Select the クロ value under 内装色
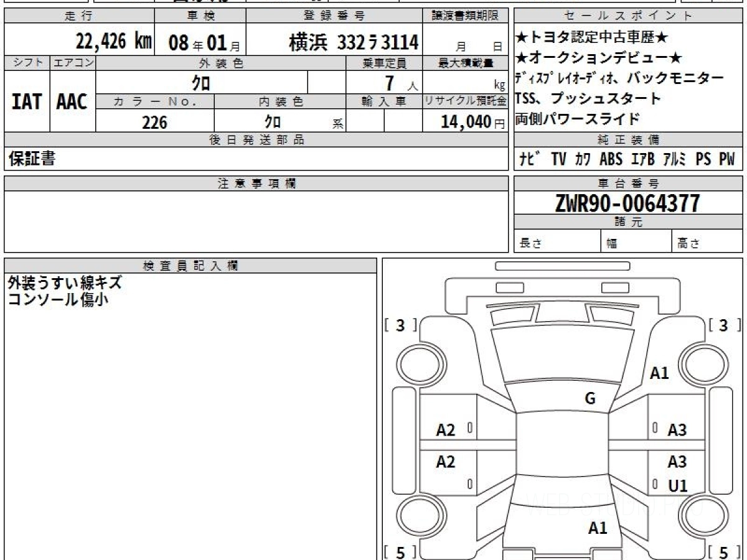Viewport: 747px width, 560px height. click(273, 122)
